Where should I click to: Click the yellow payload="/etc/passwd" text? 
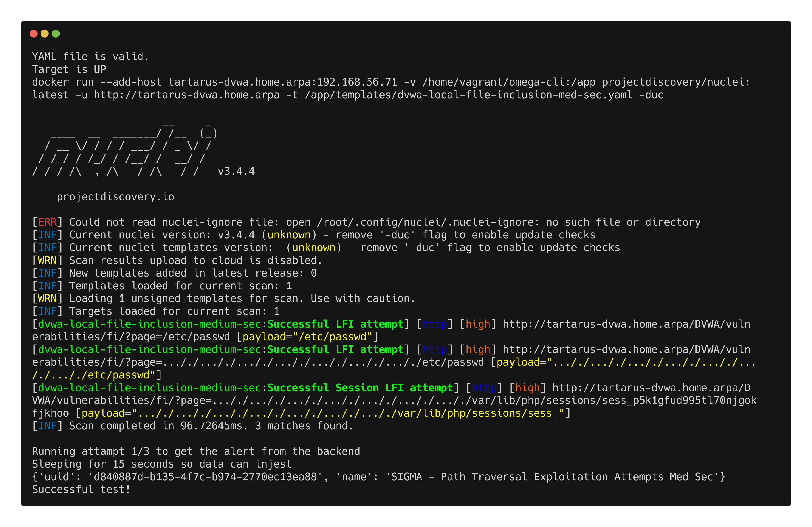point(307,337)
